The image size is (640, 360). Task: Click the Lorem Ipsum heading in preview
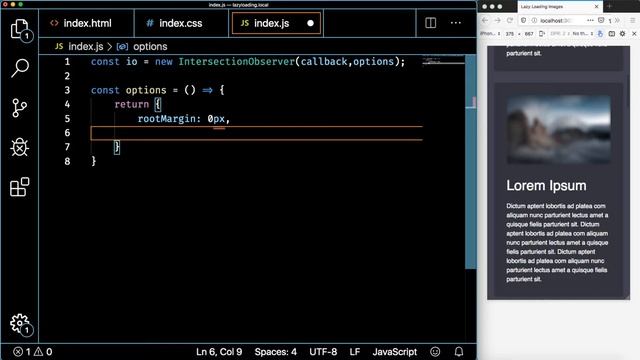[x=546, y=186]
